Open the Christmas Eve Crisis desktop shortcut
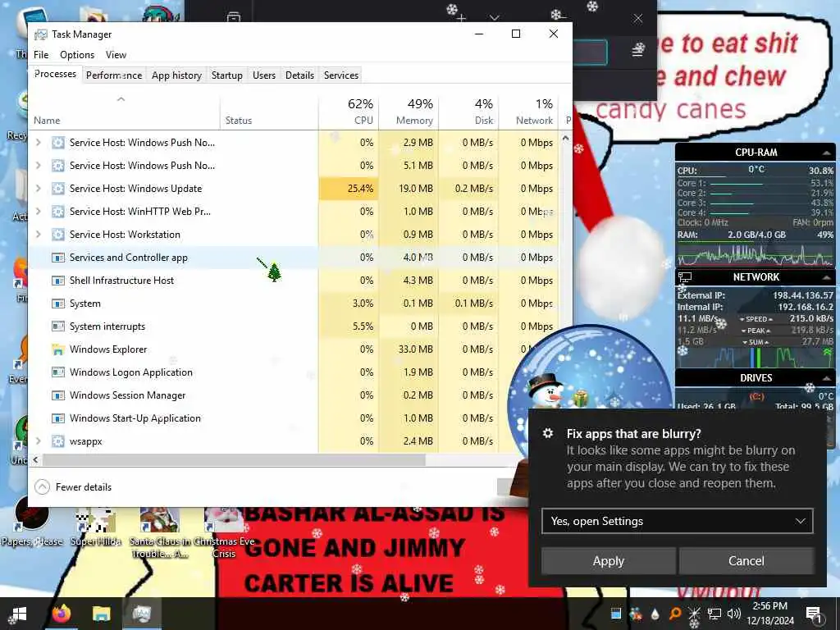 coord(224,532)
